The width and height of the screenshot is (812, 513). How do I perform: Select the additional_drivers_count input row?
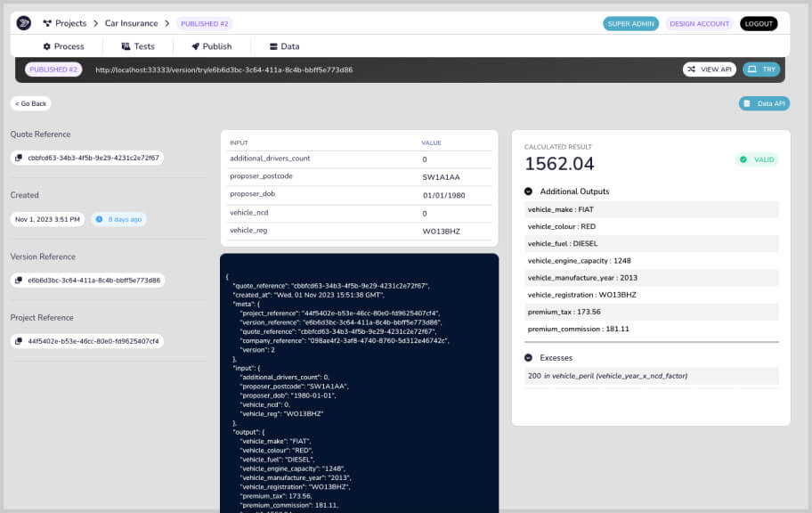pyautogui.click(x=360, y=159)
